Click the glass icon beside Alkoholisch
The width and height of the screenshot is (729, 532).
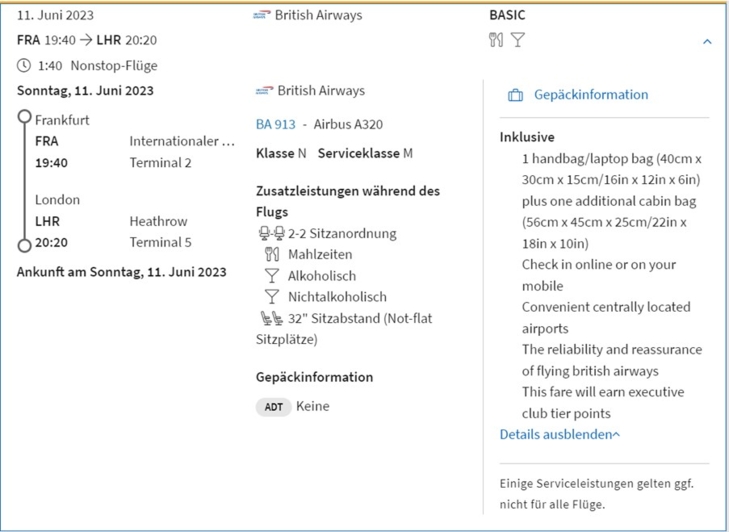pos(271,276)
